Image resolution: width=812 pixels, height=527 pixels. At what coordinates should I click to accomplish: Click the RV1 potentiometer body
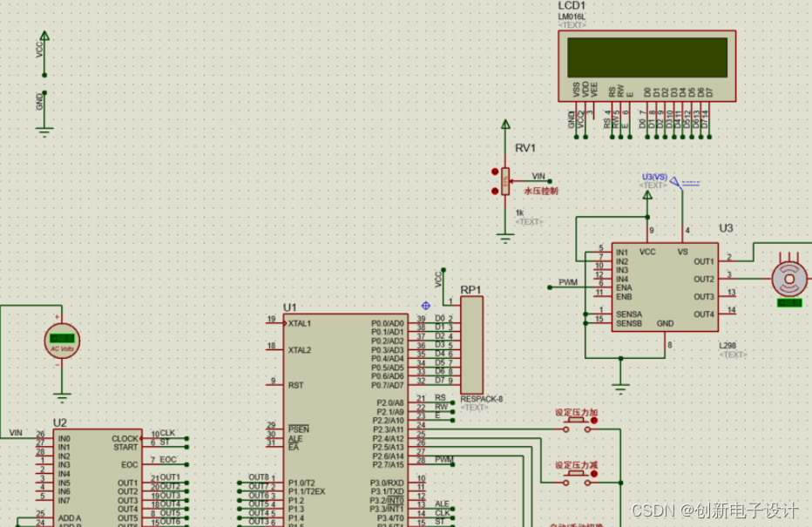pyautogui.click(x=505, y=182)
